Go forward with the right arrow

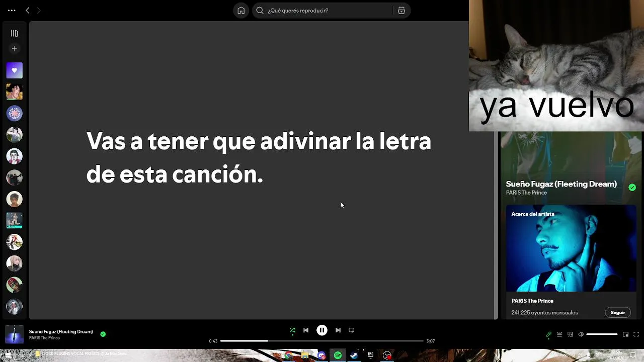[x=39, y=10]
